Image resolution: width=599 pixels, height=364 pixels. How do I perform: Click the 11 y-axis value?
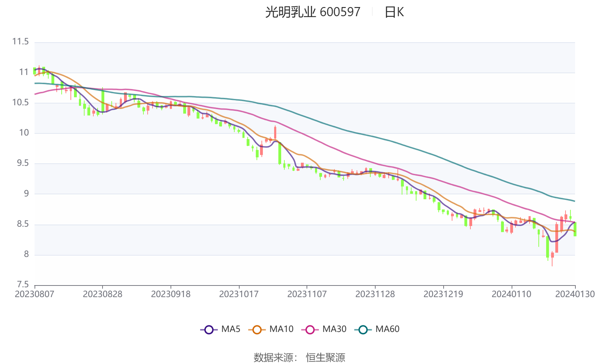pyautogui.click(x=24, y=72)
